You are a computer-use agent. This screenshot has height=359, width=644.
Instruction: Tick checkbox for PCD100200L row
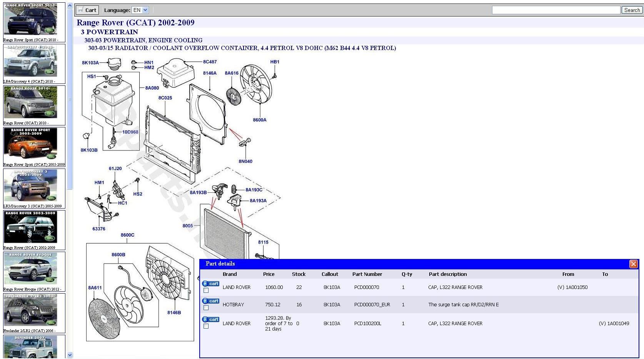(206, 326)
